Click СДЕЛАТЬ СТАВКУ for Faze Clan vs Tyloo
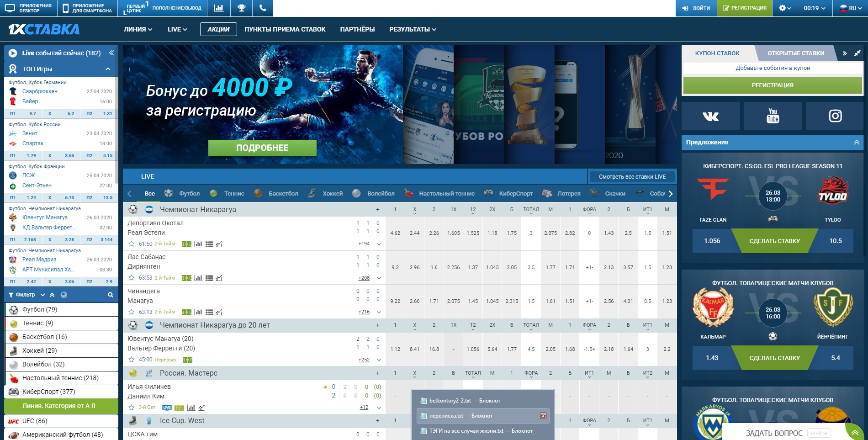This screenshot has height=440, width=868. (x=774, y=241)
